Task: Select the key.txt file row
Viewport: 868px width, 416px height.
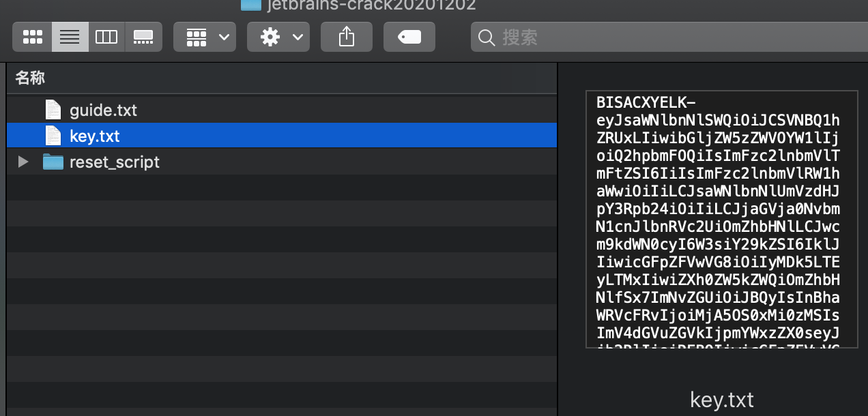Action: pos(282,136)
